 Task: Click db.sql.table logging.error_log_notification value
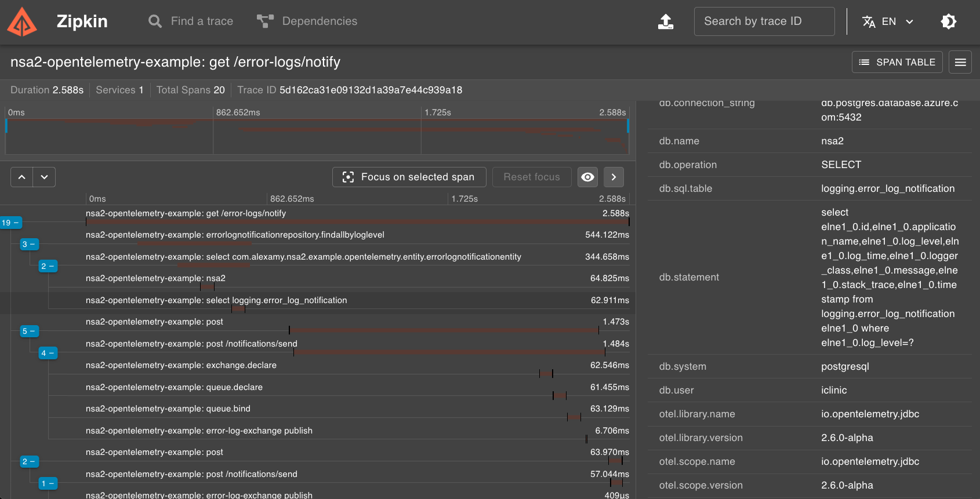(888, 188)
